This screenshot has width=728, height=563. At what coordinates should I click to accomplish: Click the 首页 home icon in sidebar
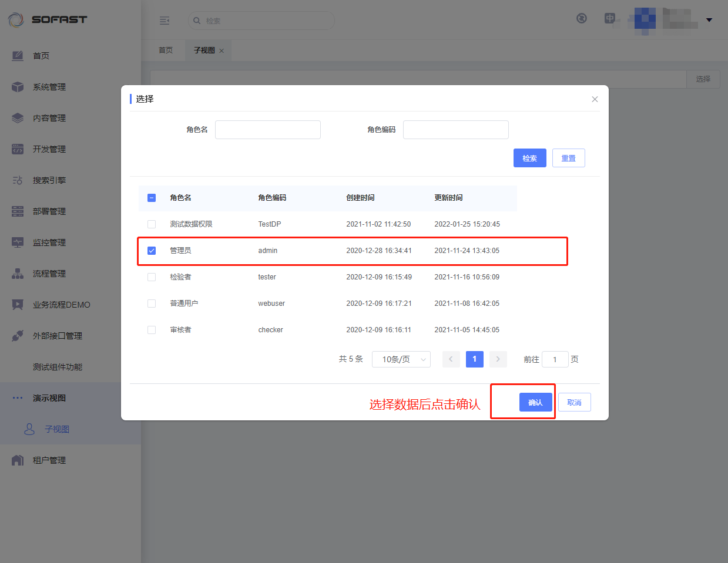[x=18, y=56]
